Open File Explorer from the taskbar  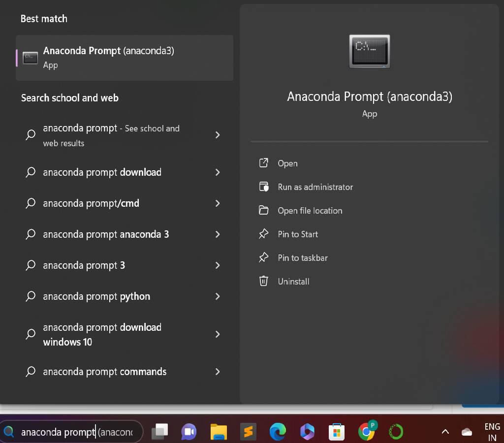pyautogui.click(x=219, y=432)
